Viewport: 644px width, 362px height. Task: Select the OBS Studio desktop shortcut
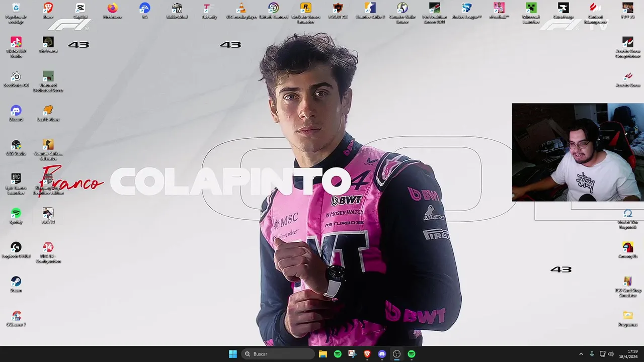[x=16, y=147]
